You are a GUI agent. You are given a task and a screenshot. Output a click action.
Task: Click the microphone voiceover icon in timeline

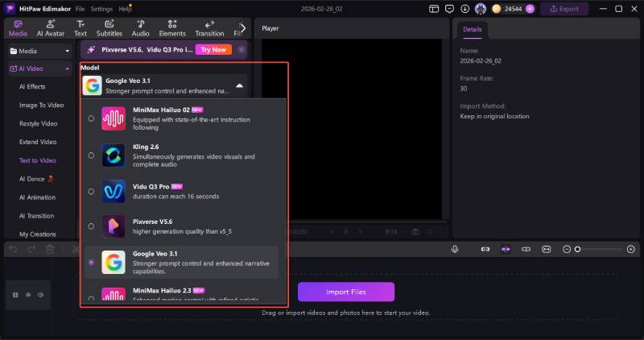456,250
